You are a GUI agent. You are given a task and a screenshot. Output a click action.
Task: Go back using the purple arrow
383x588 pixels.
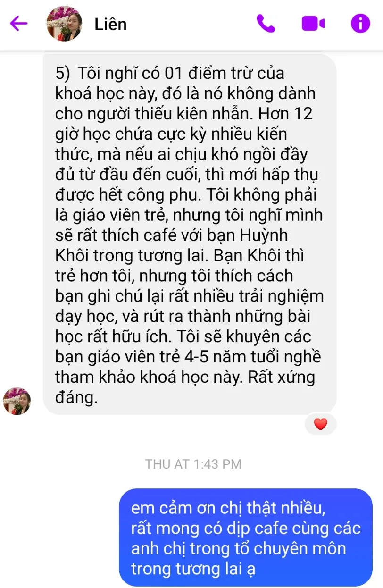pyautogui.click(x=19, y=23)
